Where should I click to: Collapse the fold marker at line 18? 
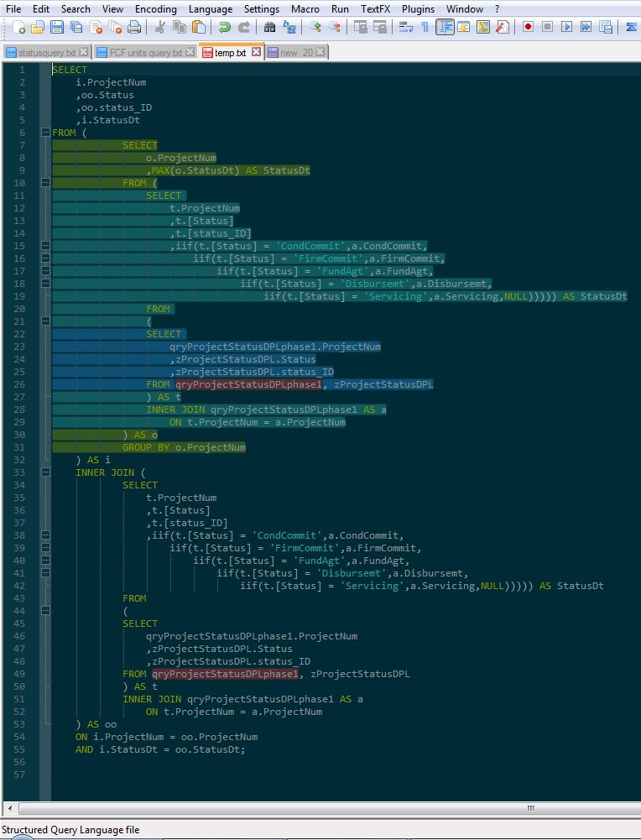45,284
